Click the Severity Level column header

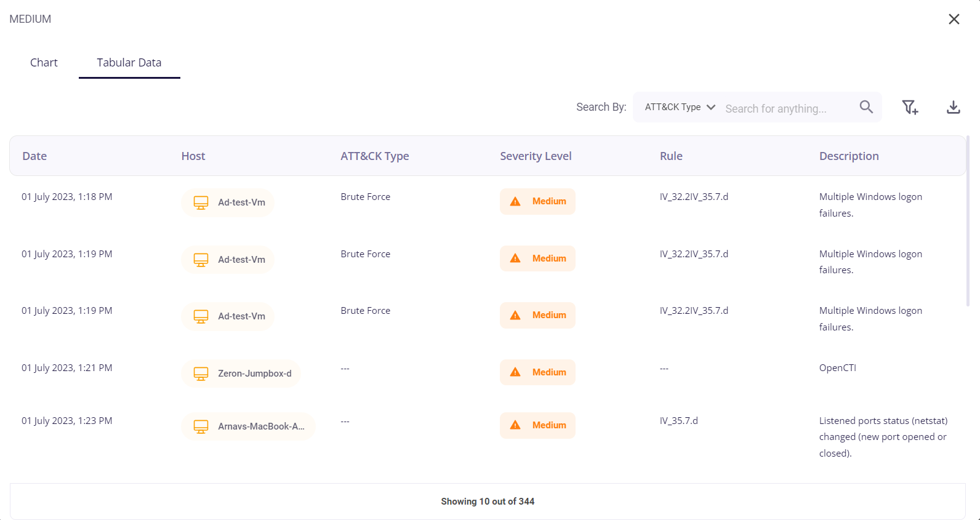(536, 156)
